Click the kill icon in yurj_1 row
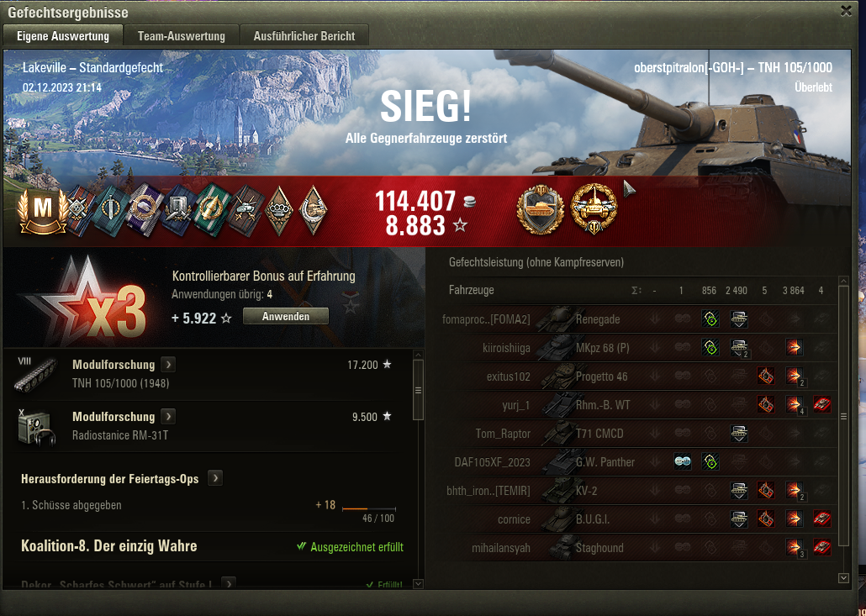The width and height of the screenshot is (866, 616). point(821,404)
